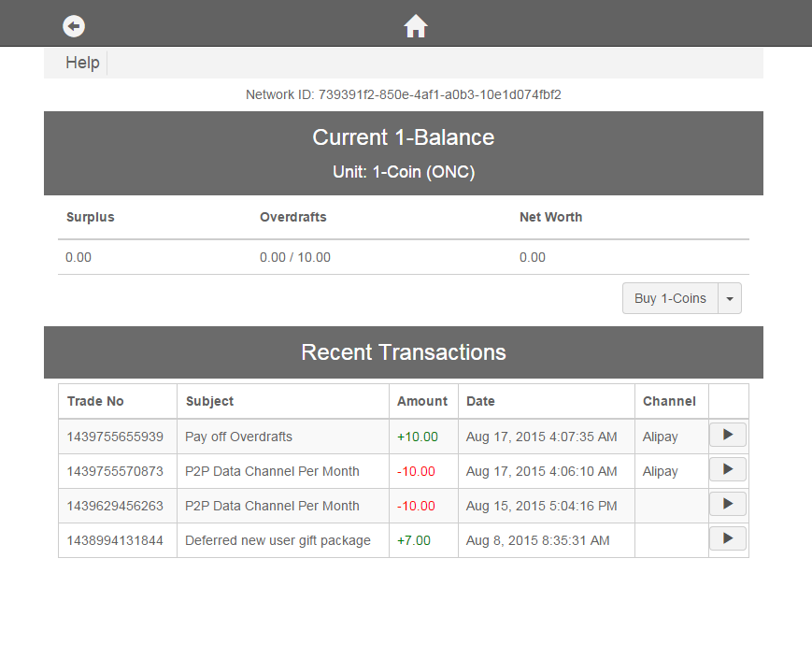Expand the Buy 1-Coins dropdown arrow
This screenshot has width=812, height=659.
(x=730, y=298)
